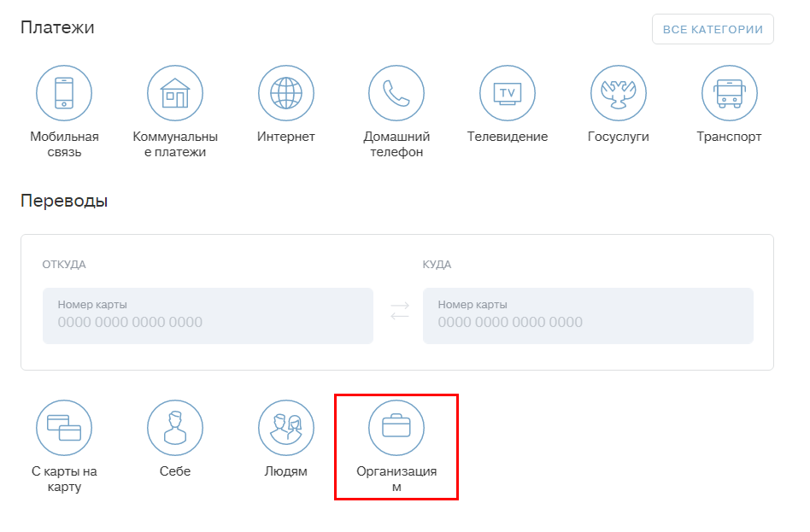The width and height of the screenshot is (810, 532).
Task: Select the Себе person icon
Action: click(x=175, y=428)
